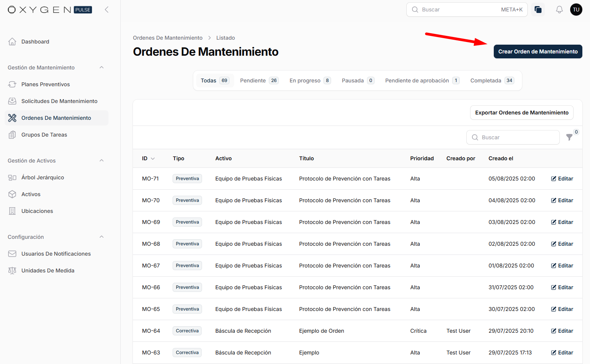Click the table filter funnel icon
The image size is (590, 364).
coord(569,137)
